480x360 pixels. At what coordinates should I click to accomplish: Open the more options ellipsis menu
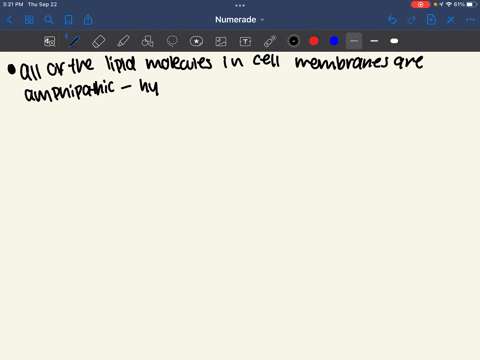click(x=470, y=20)
